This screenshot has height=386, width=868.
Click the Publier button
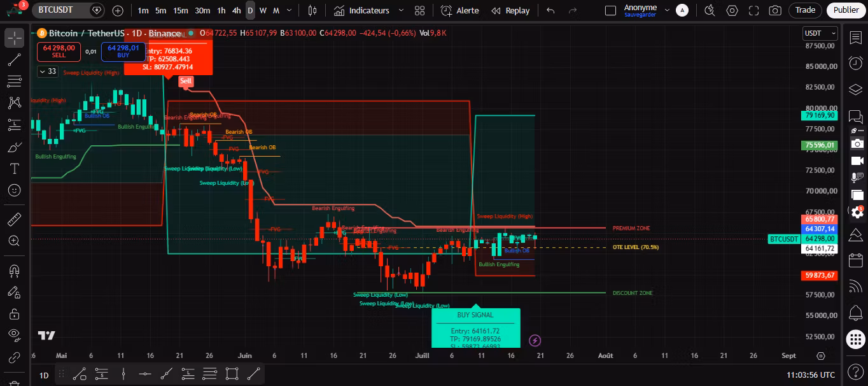tap(846, 10)
